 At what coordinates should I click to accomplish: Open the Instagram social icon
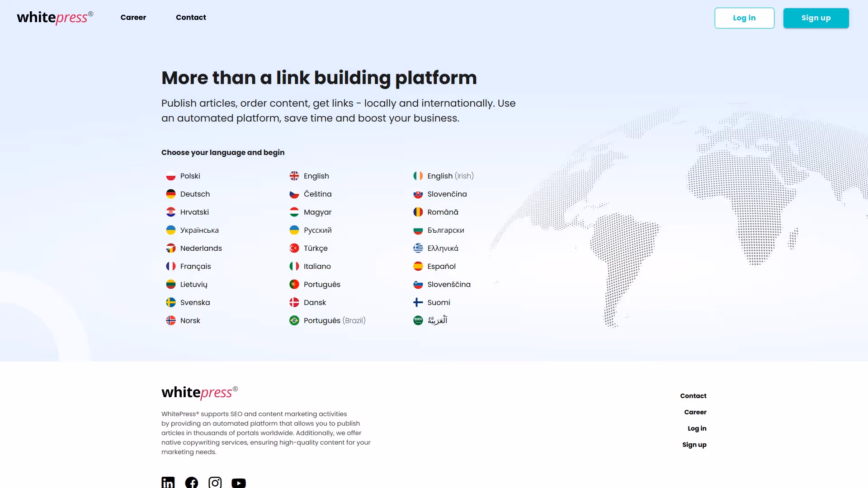click(215, 482)
